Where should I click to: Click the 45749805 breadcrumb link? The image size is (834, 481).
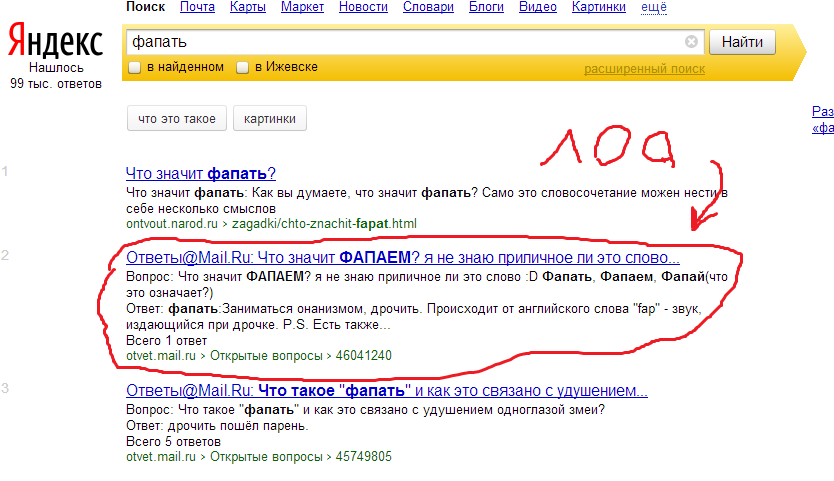[x=363, y=457]
